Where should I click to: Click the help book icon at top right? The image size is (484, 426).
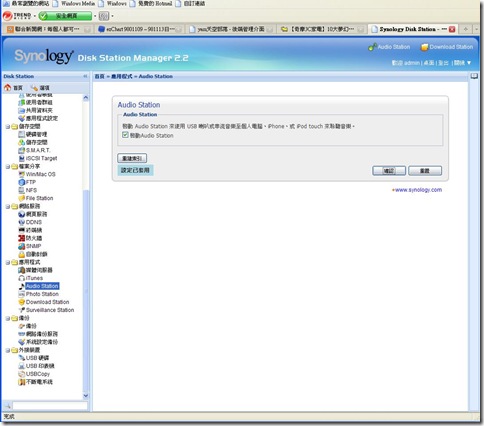click(x=474, y=76)
